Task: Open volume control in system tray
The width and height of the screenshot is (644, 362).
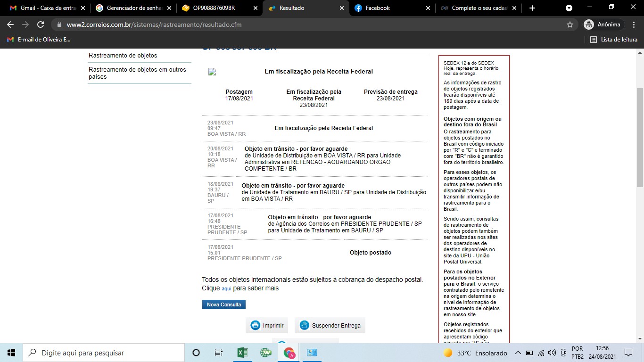Action: point(552,353)
